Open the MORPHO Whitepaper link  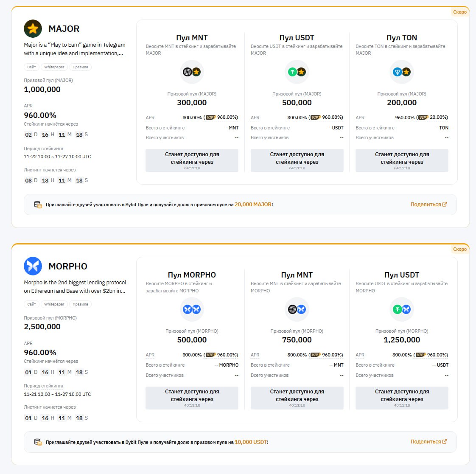(54, 304)
